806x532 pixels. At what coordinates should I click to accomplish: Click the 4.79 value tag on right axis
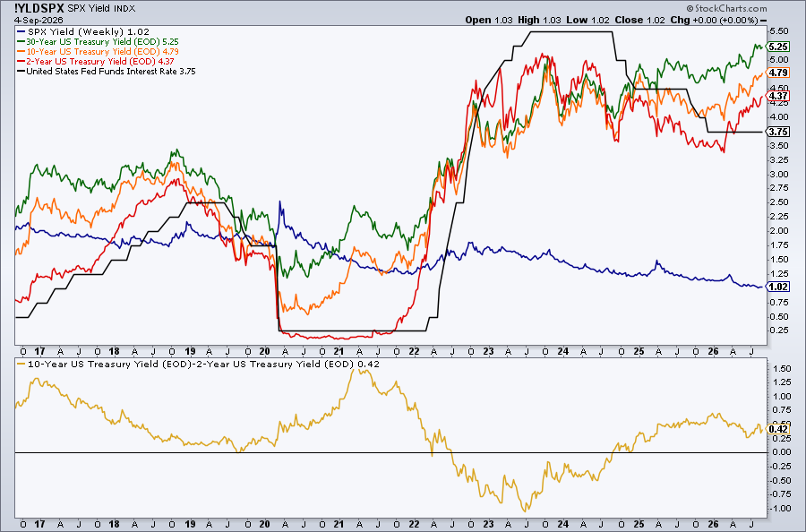tap(778, 73)
